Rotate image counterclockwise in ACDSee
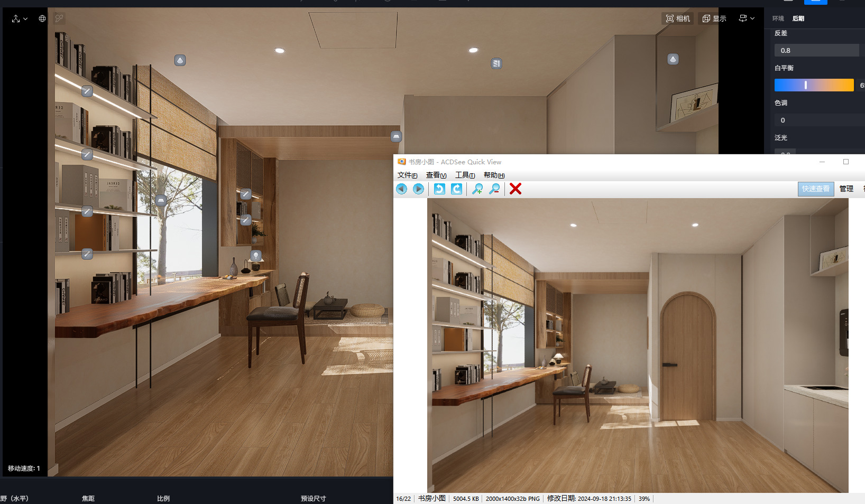Viewport: 865px width, 504px height. point(439,189)
